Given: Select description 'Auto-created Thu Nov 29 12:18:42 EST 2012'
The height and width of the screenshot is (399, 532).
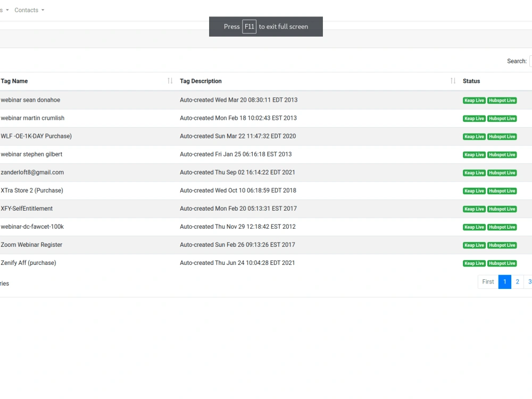Looking at the screenshot, I should point(238,227).
